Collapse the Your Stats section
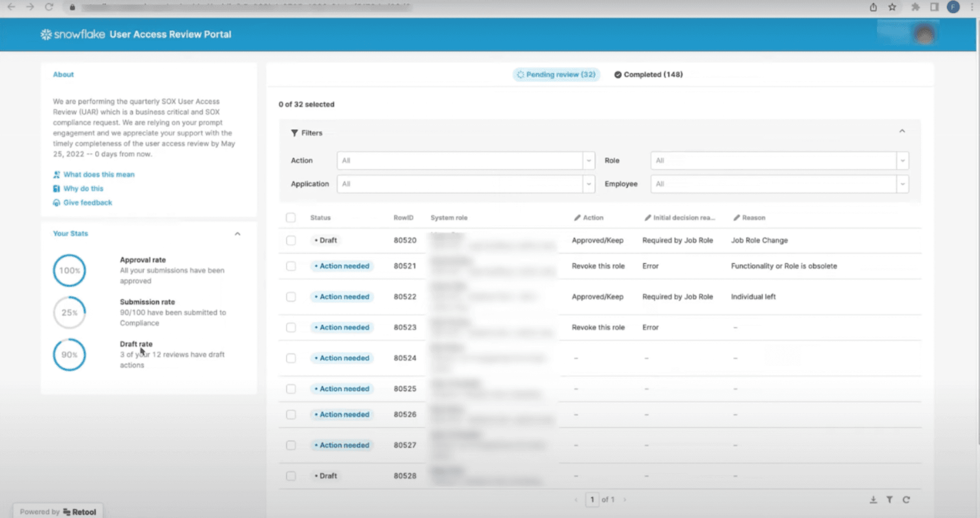The height and width of the screenshot is (518, 980). coord(237,234)
